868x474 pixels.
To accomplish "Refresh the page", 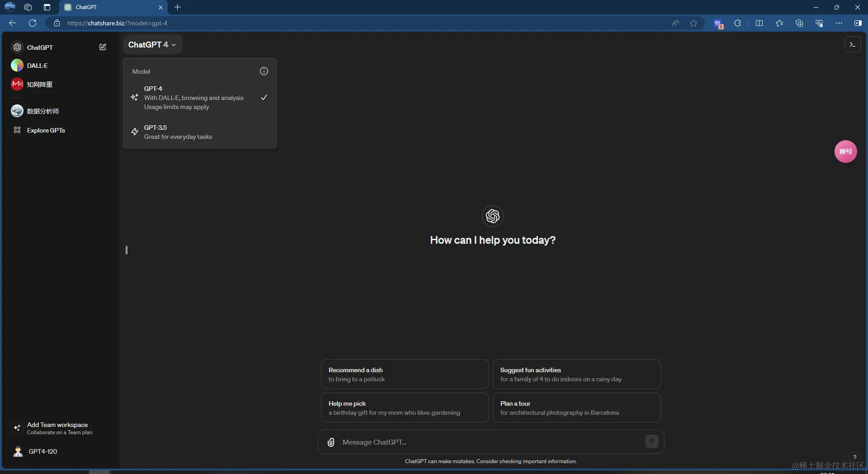I will point(33,23).
